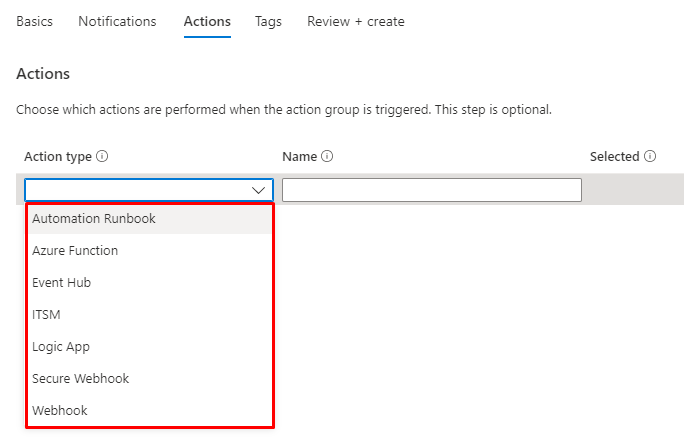Open the Review + create tab

356,21
